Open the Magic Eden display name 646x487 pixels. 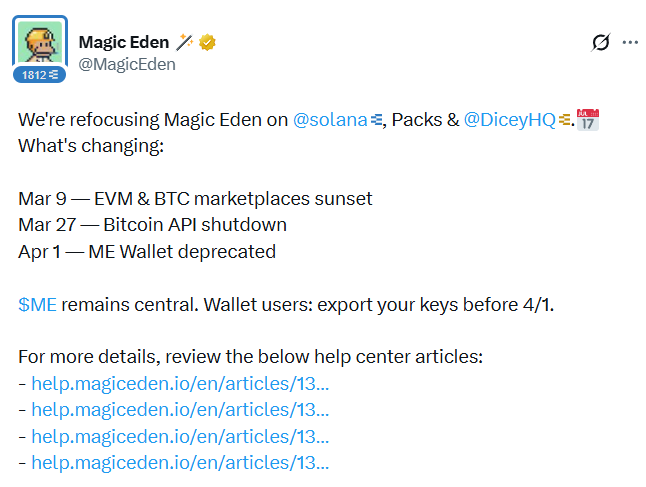124,42
